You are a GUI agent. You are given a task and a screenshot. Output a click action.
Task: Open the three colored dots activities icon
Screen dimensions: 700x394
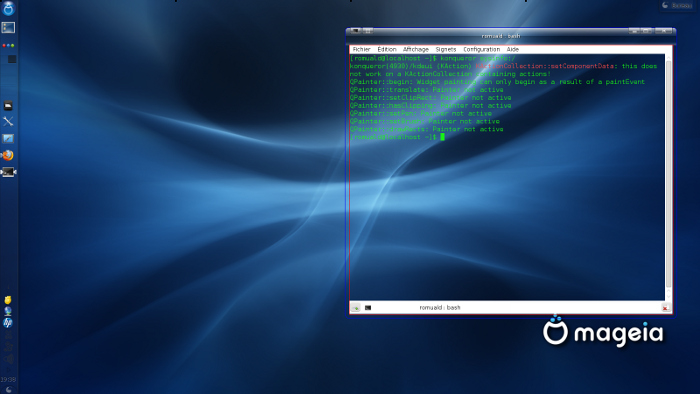pyautogui.click(x=8, y=46)
